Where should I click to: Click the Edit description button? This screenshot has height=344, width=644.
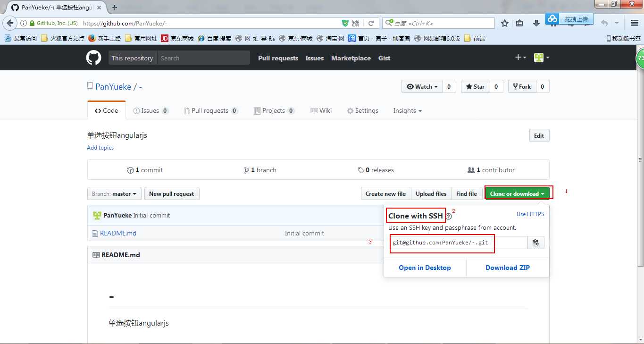(x=539, y=135)
